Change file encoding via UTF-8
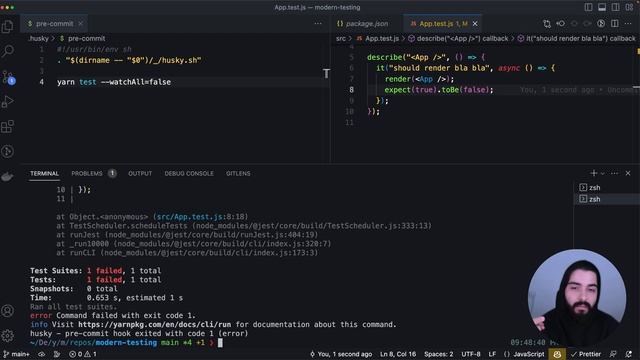 click(471, 354)
